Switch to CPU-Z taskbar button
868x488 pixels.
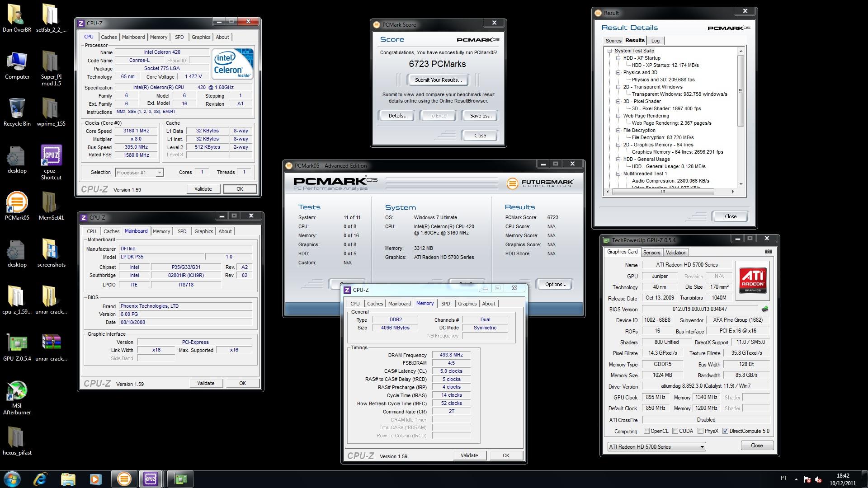coord(151,479)
